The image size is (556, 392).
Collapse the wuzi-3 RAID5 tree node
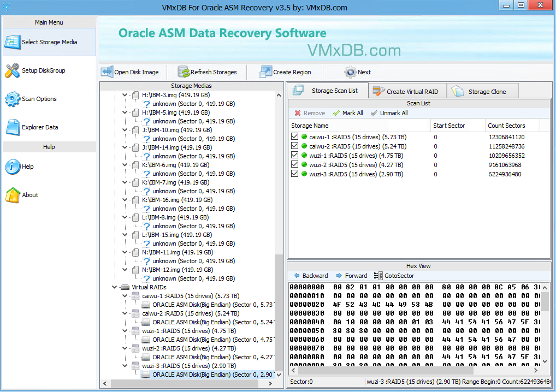tap(125, 366)
